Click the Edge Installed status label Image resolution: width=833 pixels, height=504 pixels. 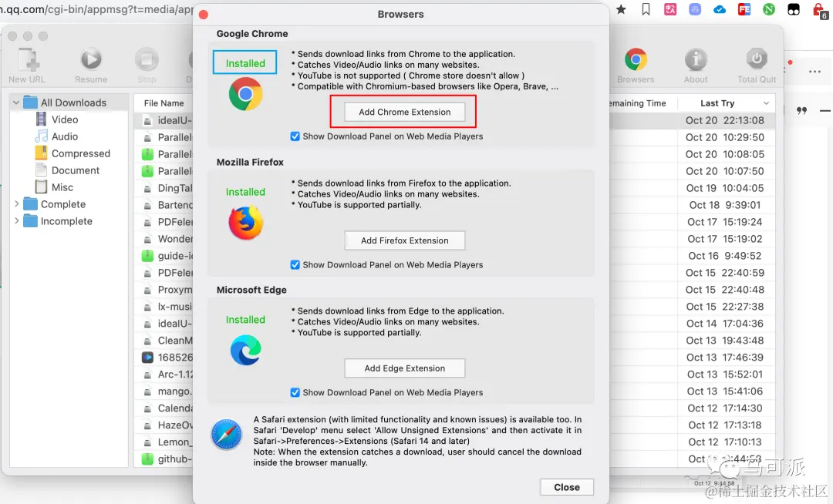click(x=245, y=320)
